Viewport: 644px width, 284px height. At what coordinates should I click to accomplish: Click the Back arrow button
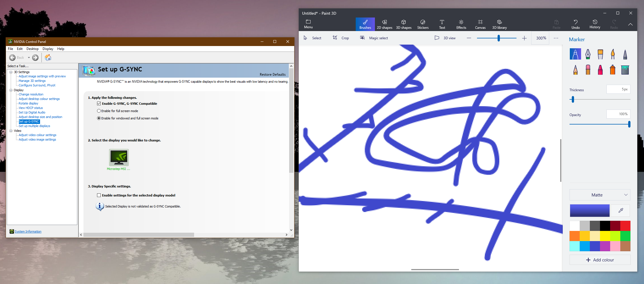(x=12, y=58)
